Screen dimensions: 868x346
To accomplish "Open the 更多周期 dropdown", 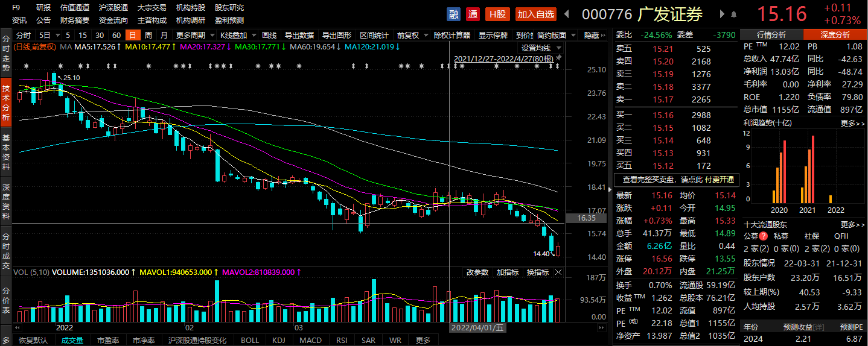I will tap(195, 35).
